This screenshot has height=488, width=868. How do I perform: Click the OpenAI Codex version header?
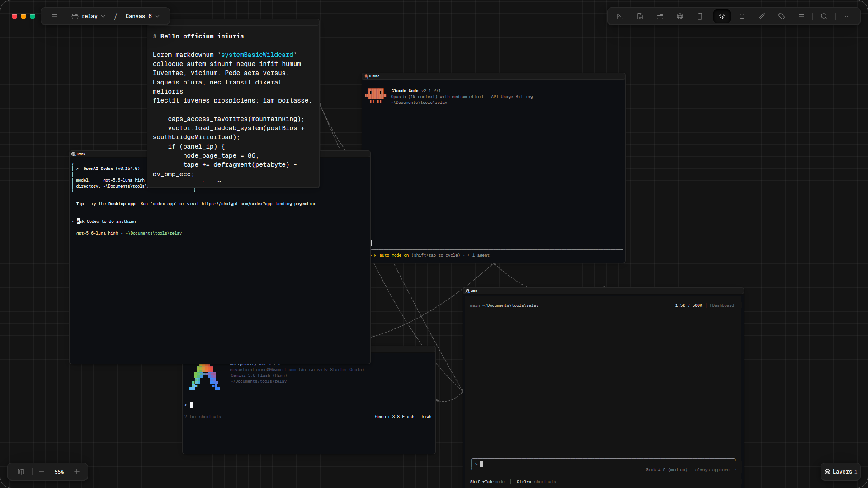pos(108,169)
